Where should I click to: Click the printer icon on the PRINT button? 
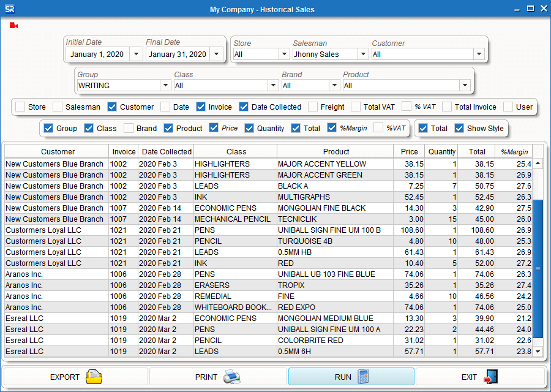pos(231,377)
